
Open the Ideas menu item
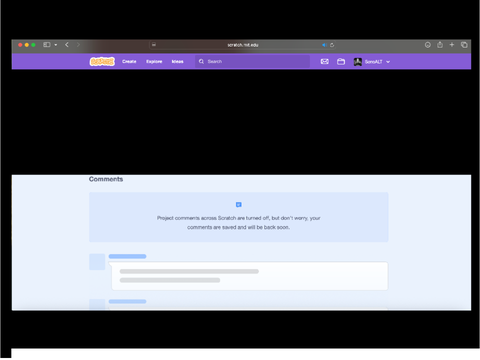[177, 61]
